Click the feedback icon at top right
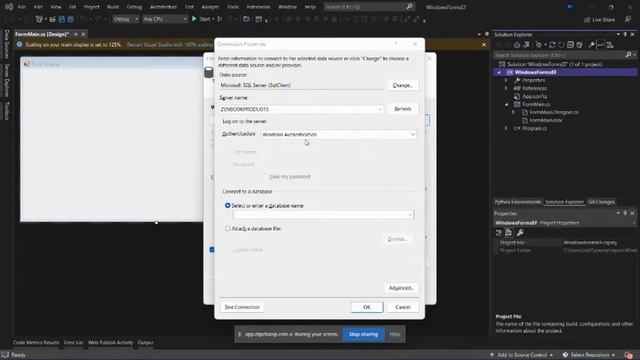 (628, 19)
